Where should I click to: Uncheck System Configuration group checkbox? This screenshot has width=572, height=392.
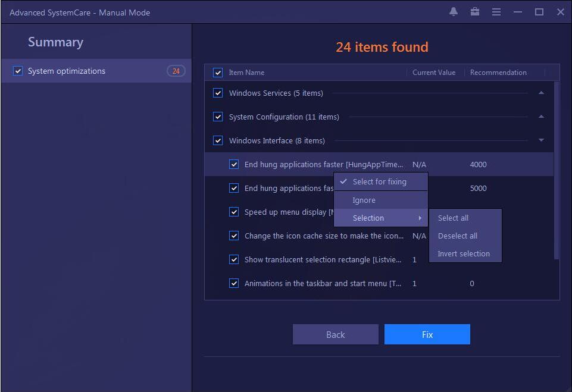218,117
